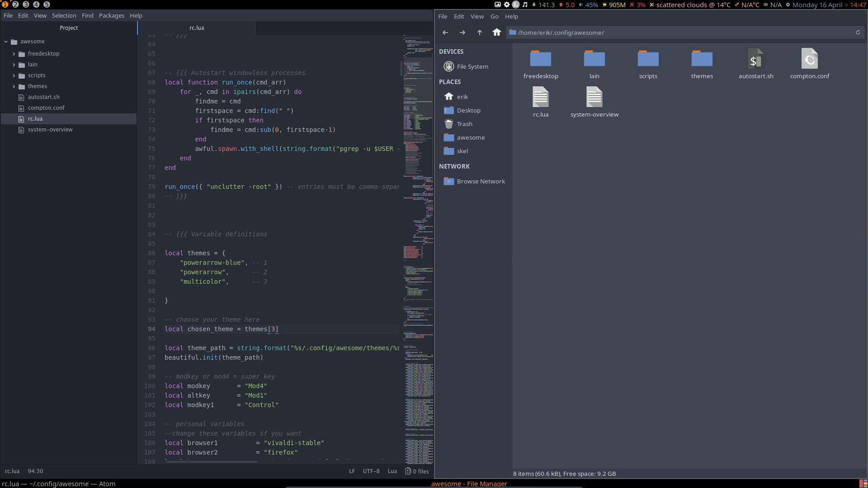This screenshot has height=488, width=868.
Task: Open Atom Find menu
Action: tap(87, 15)
